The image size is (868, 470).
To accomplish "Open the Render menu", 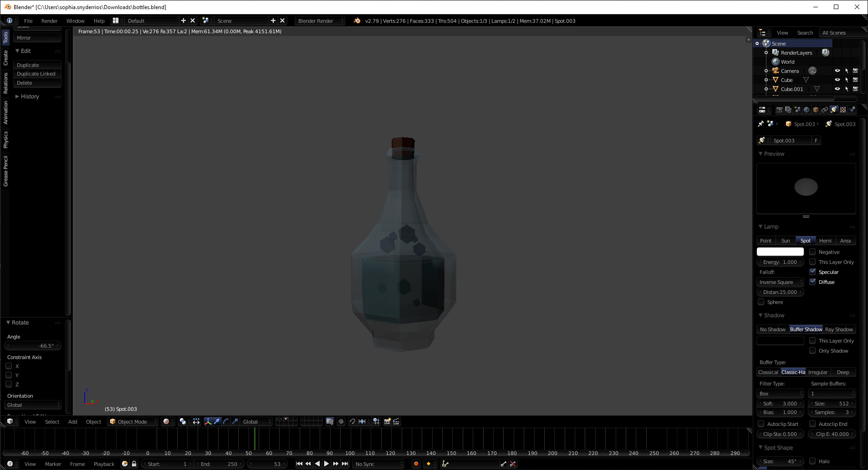I will pos(49,20).
